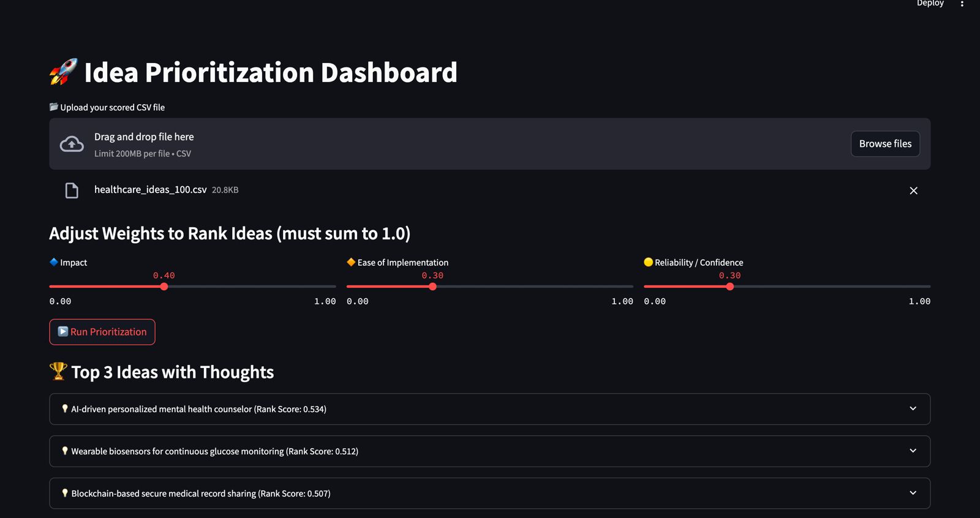
Task: Click Run Prioritization button
Action: [102, 332]
